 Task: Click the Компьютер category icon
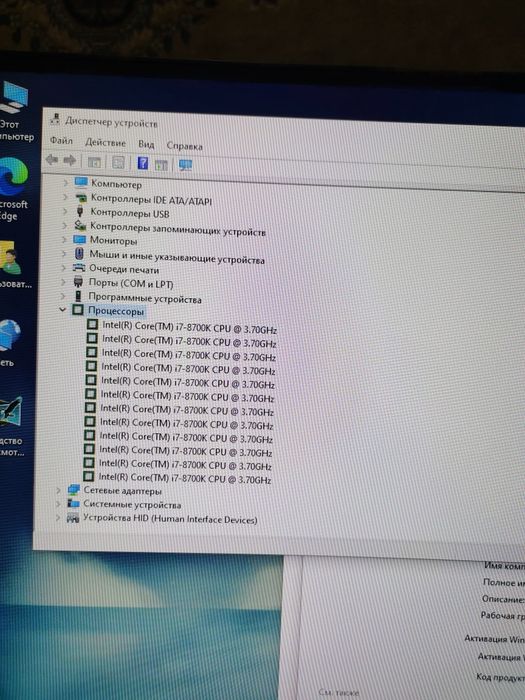(81, 182)
